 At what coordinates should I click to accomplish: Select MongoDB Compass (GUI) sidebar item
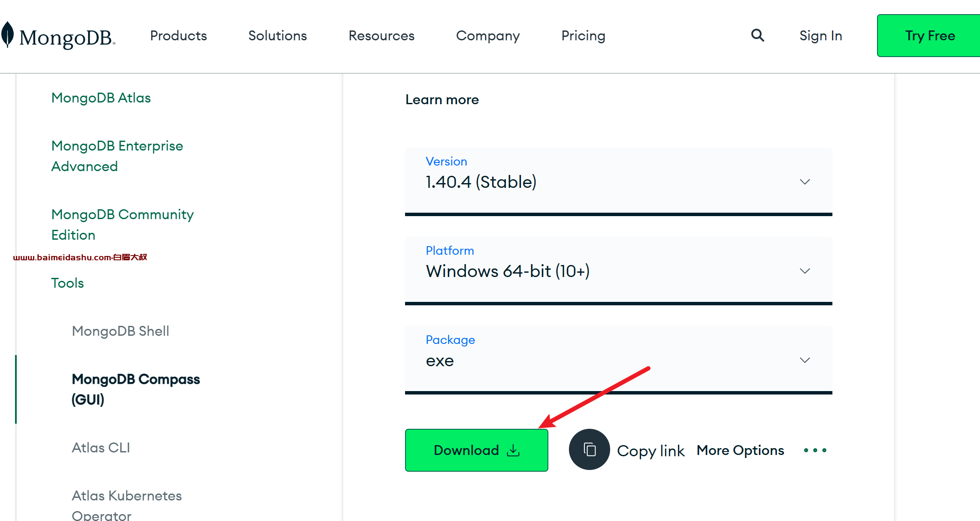(x=136, y=389)
